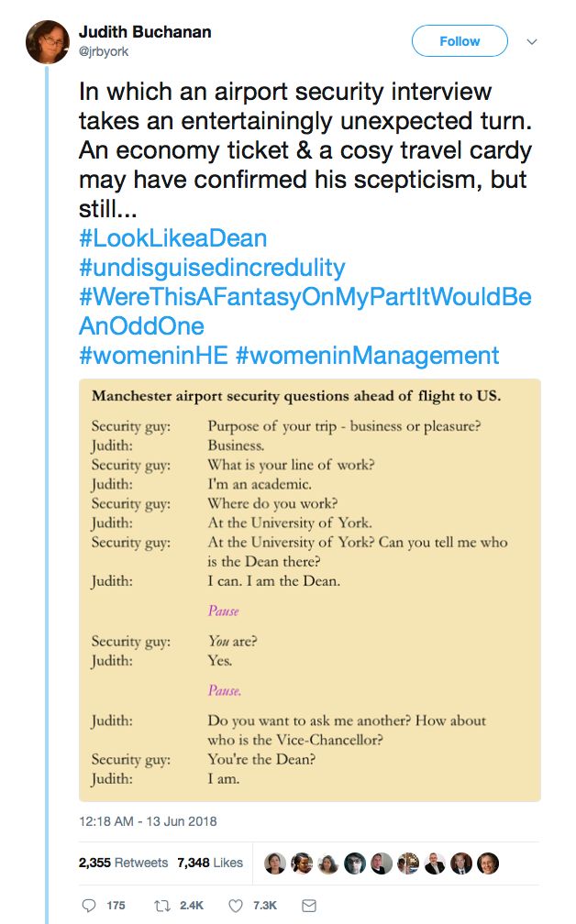The height and width of the screenshot is (924, 576).
Task: Click the reply speech bubble icon
Action: click(x=89, y=905)
